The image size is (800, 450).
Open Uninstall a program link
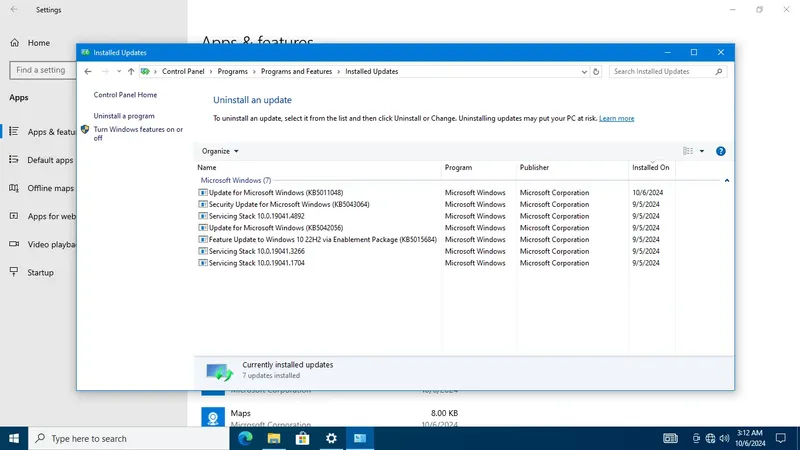[124, 116]
